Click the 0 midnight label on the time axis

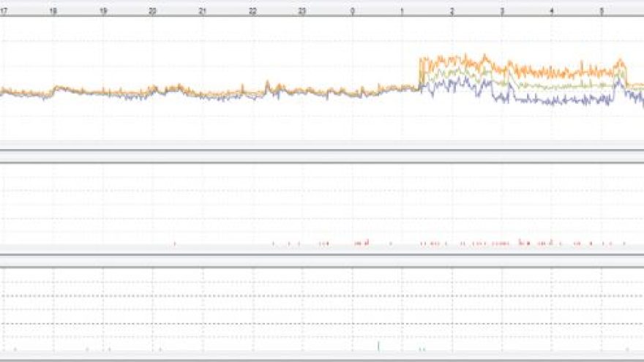point(353,12)
